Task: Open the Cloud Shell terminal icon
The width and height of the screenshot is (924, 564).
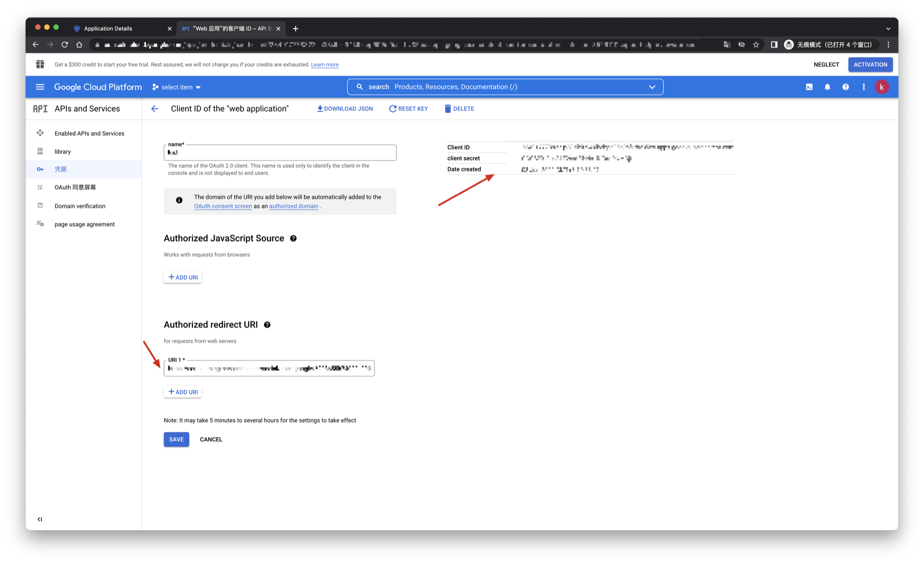Action: [x=809, y=87]
